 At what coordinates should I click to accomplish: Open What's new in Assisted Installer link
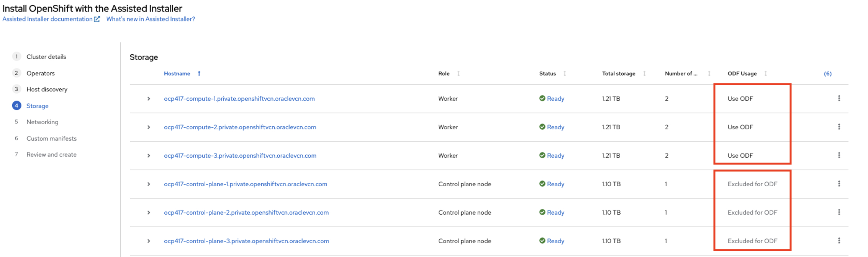tap(151, 19)
